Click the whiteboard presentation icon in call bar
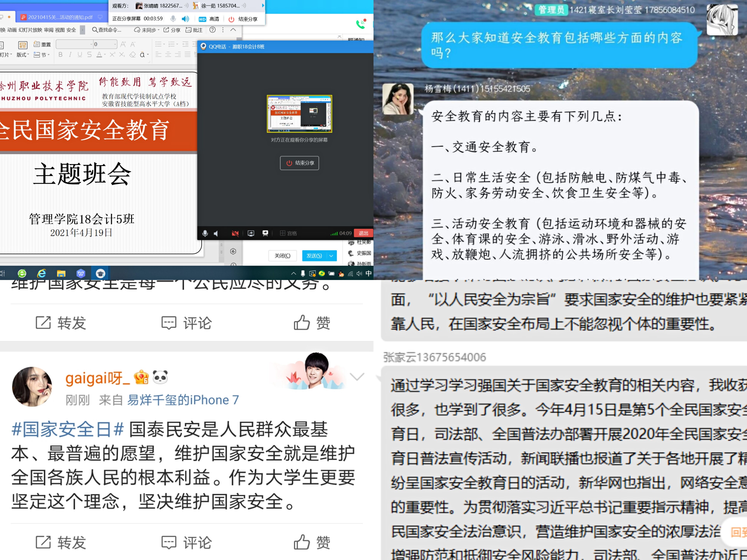 [x=265, y=233]
